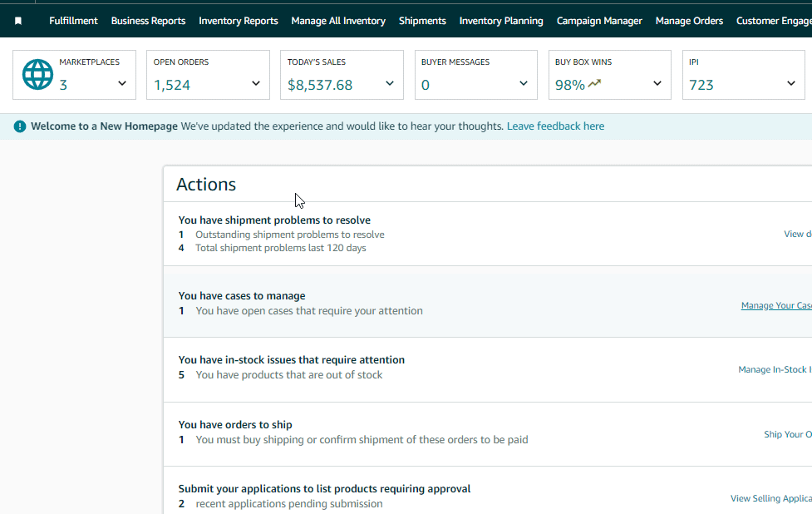Expand the Open Orders dropdown chevron
Viewport: 812px width, 514px height.
point(256,83)
